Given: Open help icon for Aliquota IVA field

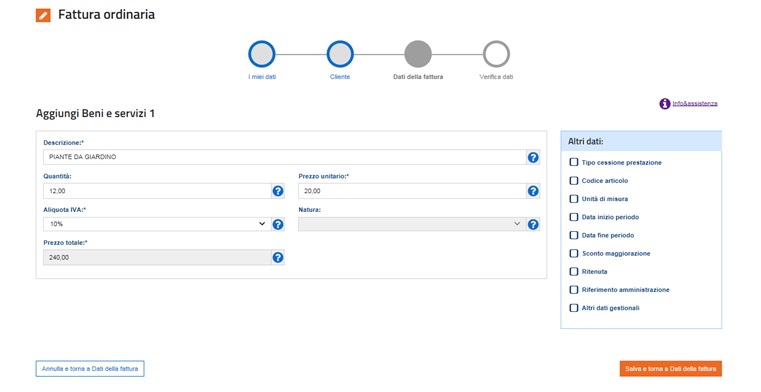Looking at the screenshot, I should [278, 224].
